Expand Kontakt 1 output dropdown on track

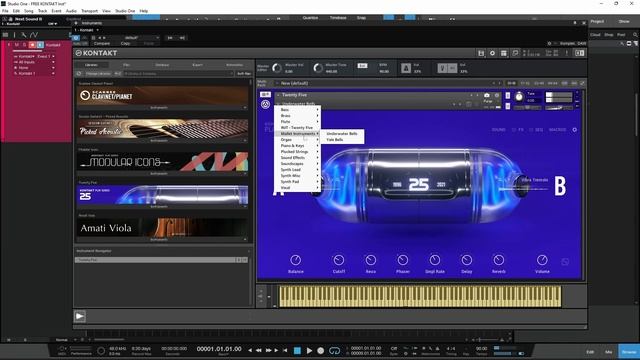tap(53, 73)
